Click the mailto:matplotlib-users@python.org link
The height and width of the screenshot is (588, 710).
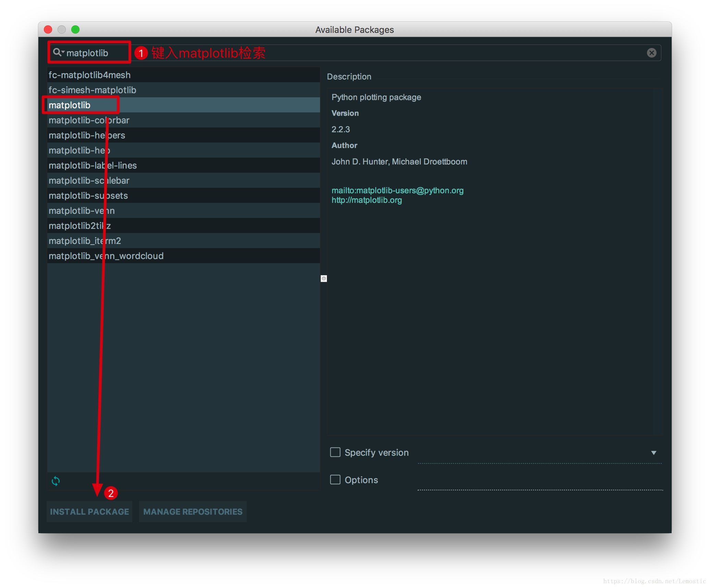[396, 191]
